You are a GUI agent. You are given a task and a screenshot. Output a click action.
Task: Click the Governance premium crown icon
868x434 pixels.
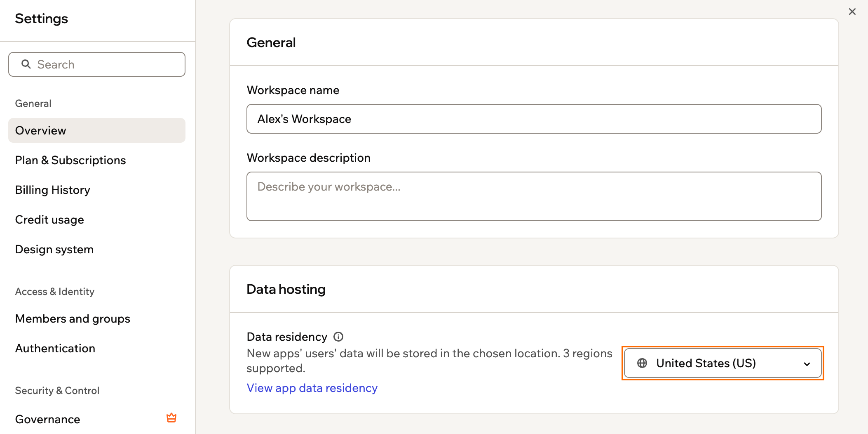pyautogui.click(x=171, y=418)
